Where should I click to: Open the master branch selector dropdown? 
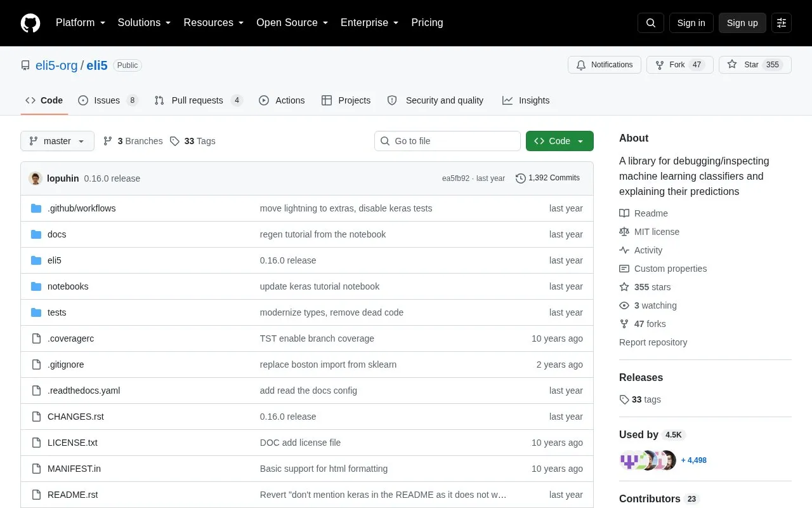pos(57,141)
